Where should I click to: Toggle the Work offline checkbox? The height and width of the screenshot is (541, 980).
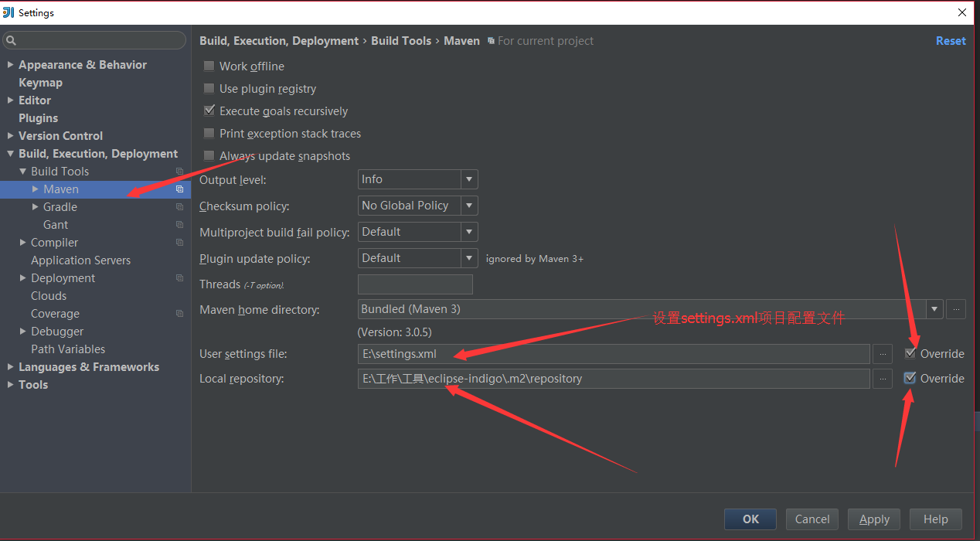[209, 66]
